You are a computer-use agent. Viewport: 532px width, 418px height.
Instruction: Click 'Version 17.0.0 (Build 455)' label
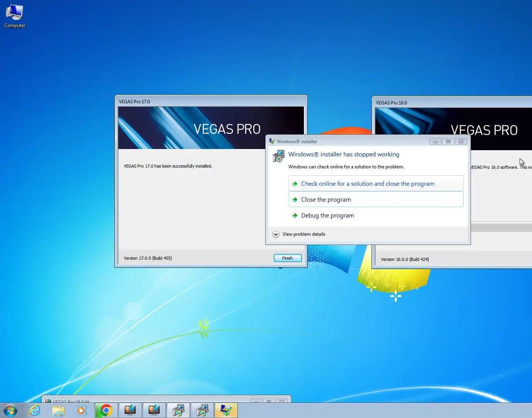click(x=148, y=258)
